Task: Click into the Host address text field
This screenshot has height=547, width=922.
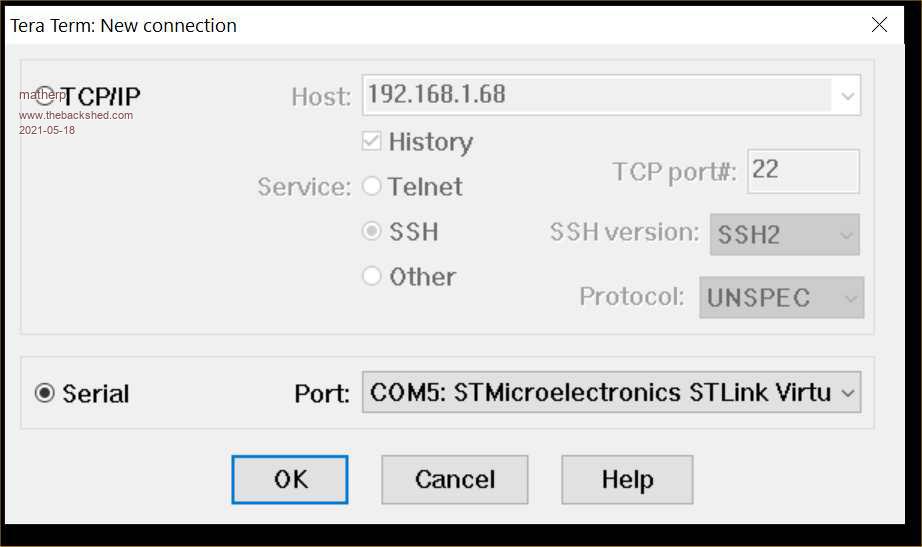Action: pyautogui.click(x=597, y=95)
